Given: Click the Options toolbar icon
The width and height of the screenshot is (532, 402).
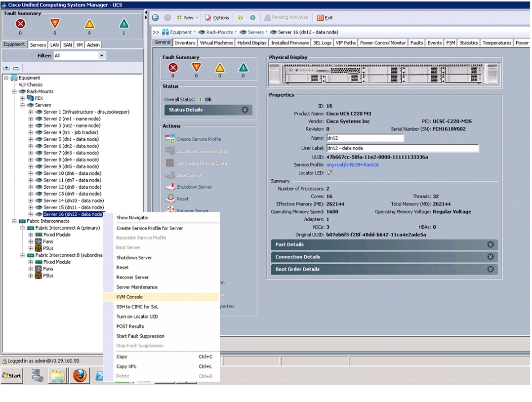Looking at the screenshot, I should [x=208, y=18].
